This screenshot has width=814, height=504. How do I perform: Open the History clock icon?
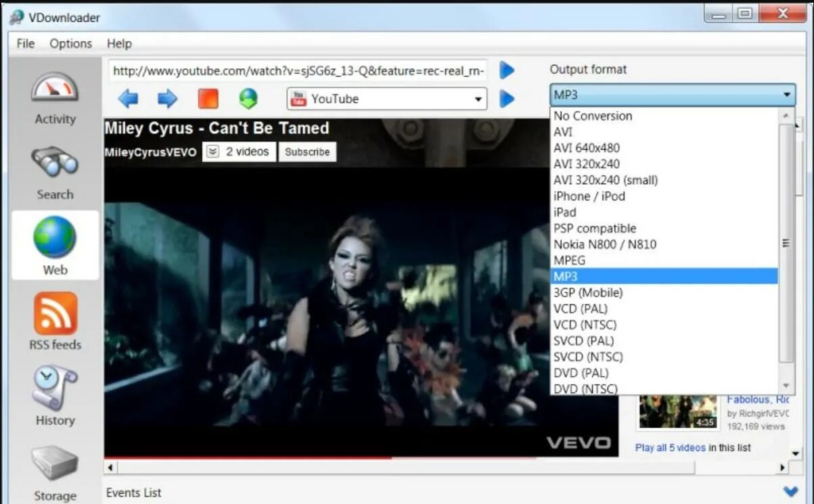(55, 388)
